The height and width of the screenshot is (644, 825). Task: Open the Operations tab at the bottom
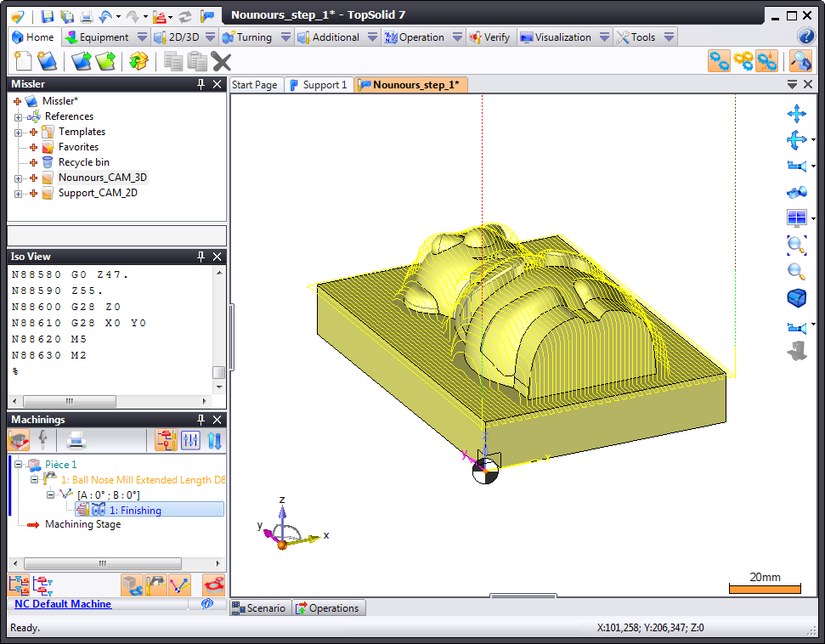328,608
